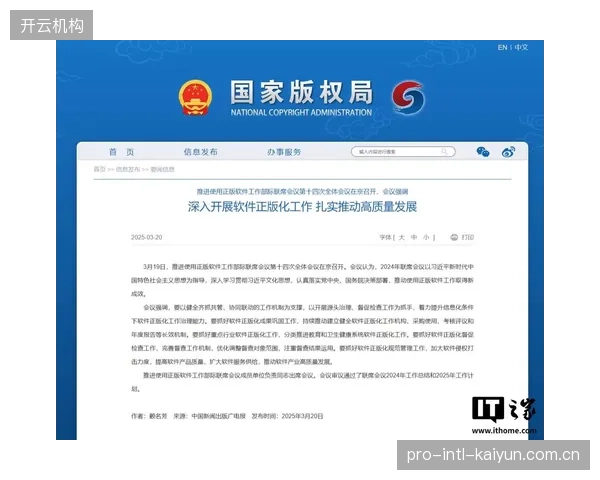The height and width of the screenshot is (480, 600).
Task: Open the Weibo icon in navigation bar
Action: [x=508, y=152]
